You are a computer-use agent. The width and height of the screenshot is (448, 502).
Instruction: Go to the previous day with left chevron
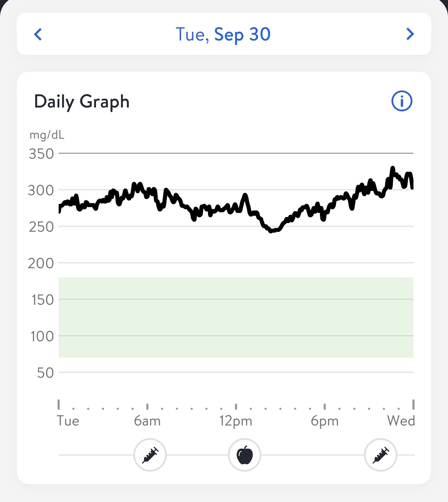[x=38, y=34]
